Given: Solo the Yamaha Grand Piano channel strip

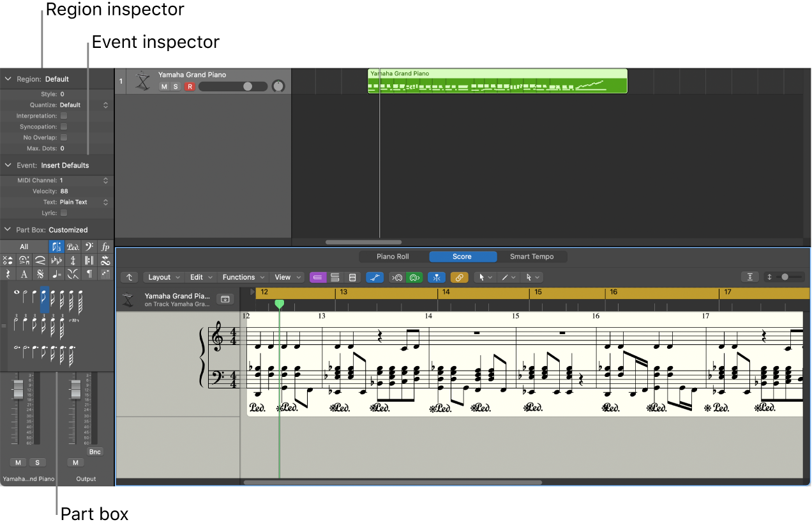Looking at the screenshot, I should (x=37, y=463).
